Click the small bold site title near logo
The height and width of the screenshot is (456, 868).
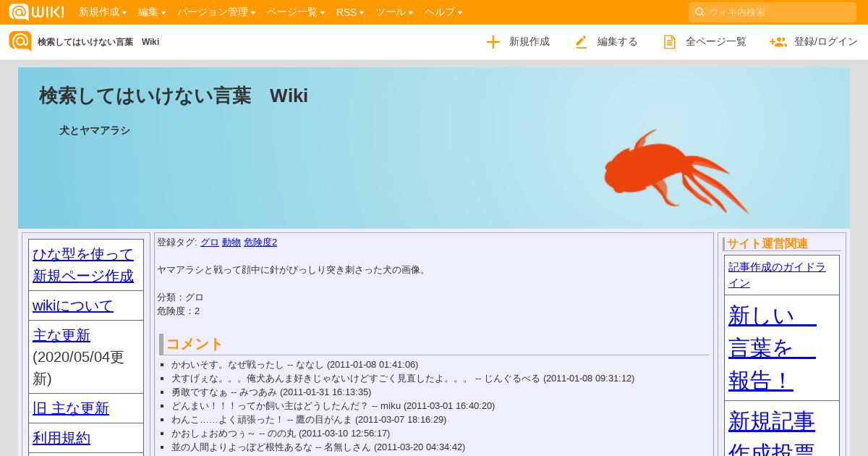pyautogui.click(x=98, y=42)
